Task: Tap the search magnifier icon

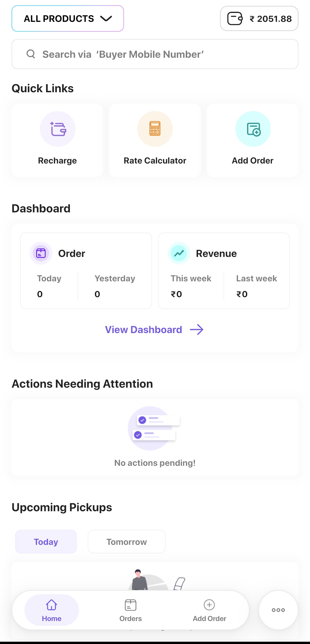Action: coord(31,54)
